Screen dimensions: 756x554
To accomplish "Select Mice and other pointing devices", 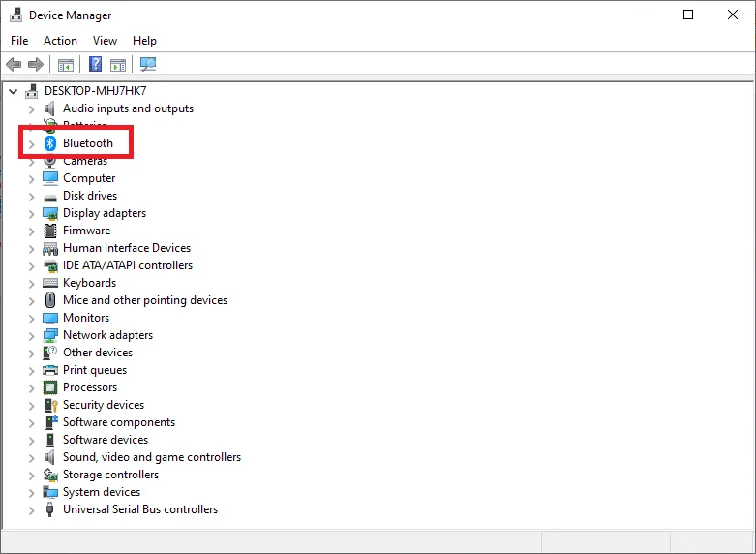I will [x=145, y=300].
